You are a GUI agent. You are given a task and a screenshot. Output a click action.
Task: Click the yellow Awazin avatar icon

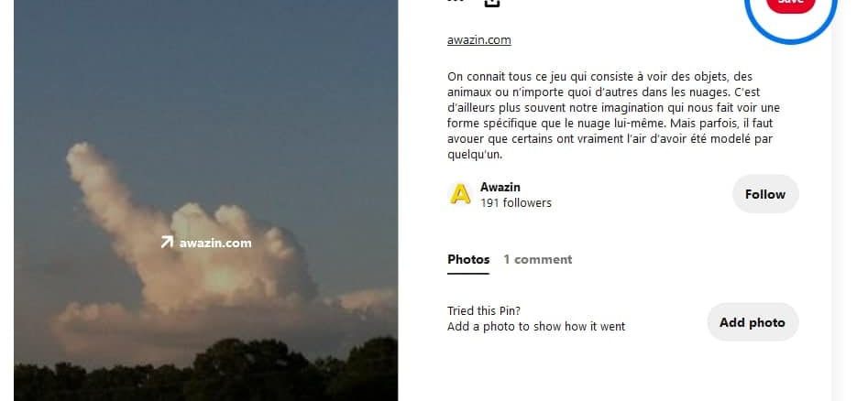click(460, 194)
